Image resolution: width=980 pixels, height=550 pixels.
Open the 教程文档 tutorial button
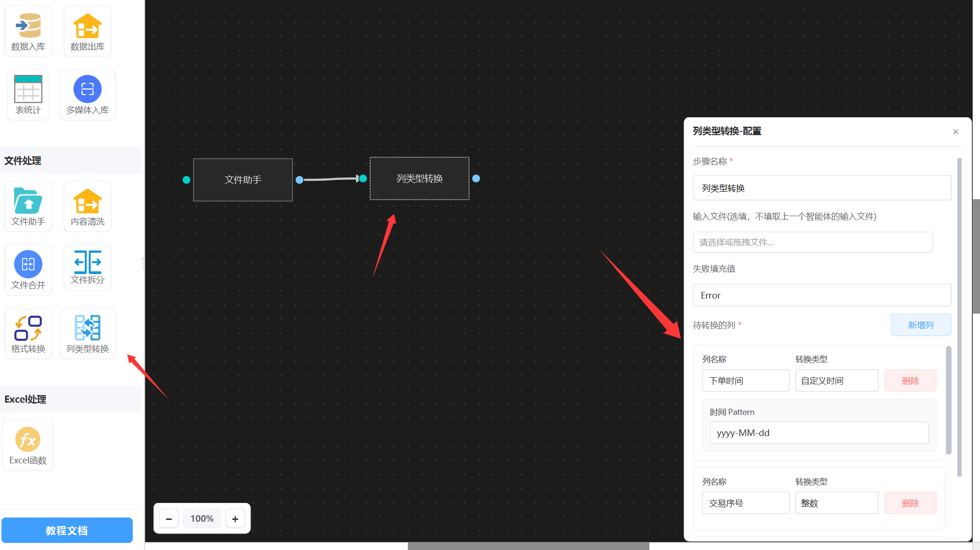click(67, 530)
